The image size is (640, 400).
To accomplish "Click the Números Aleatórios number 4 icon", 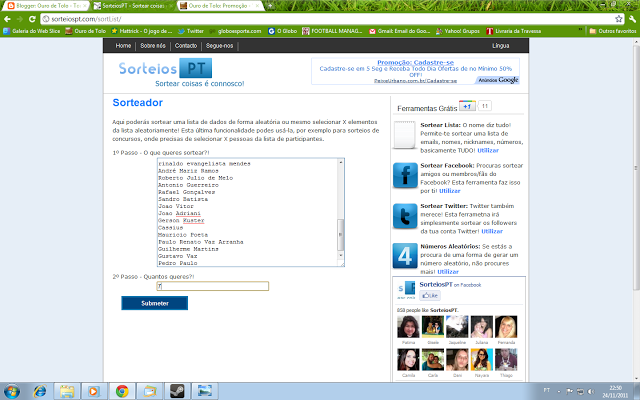I will [x=406, y=257].
